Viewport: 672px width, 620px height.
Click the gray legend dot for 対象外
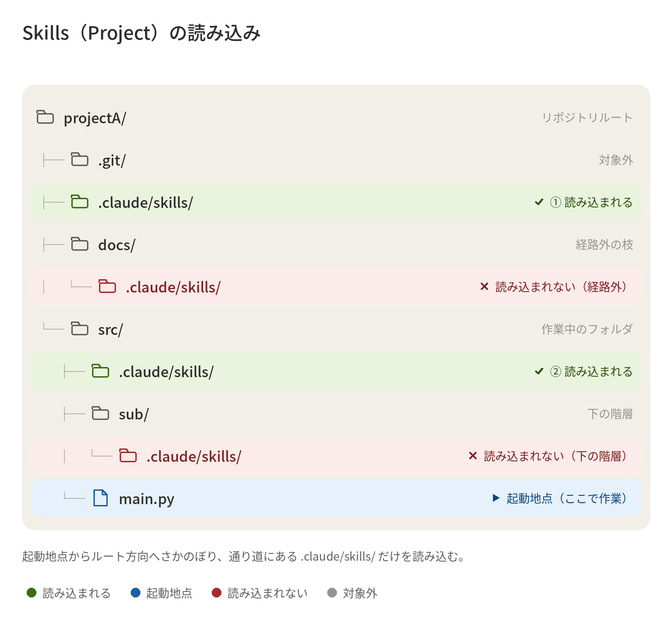coord(332,593)
